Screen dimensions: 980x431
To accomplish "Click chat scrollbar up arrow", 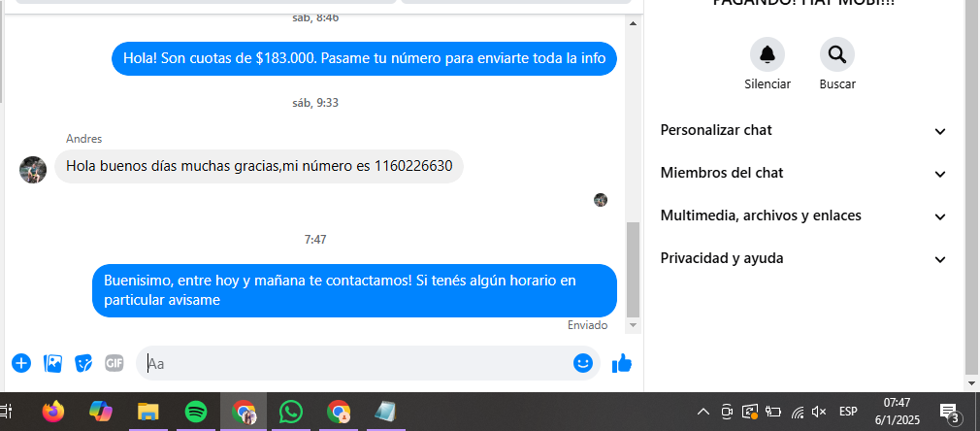I will [633, 23].
